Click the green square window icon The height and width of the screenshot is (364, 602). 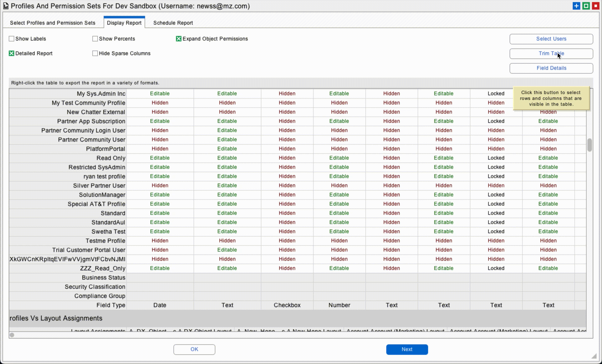click(x=586, y=6)
